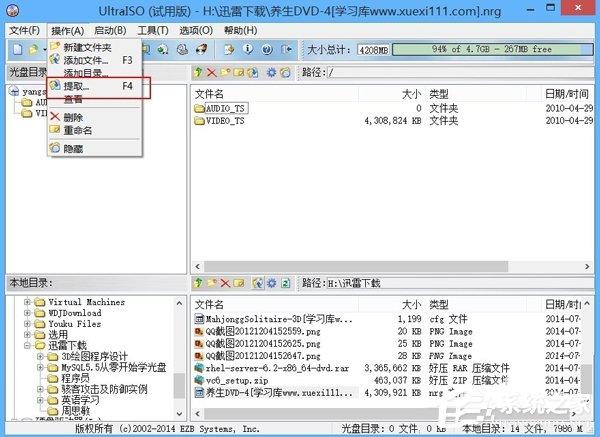Expand the 3D绘图程序设计 folder node

point(40,357)
